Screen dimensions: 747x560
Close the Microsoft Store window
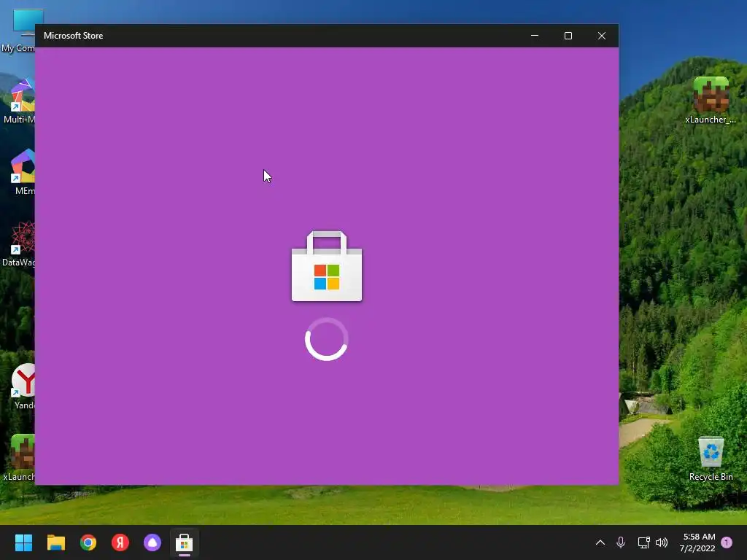point(602,36)
